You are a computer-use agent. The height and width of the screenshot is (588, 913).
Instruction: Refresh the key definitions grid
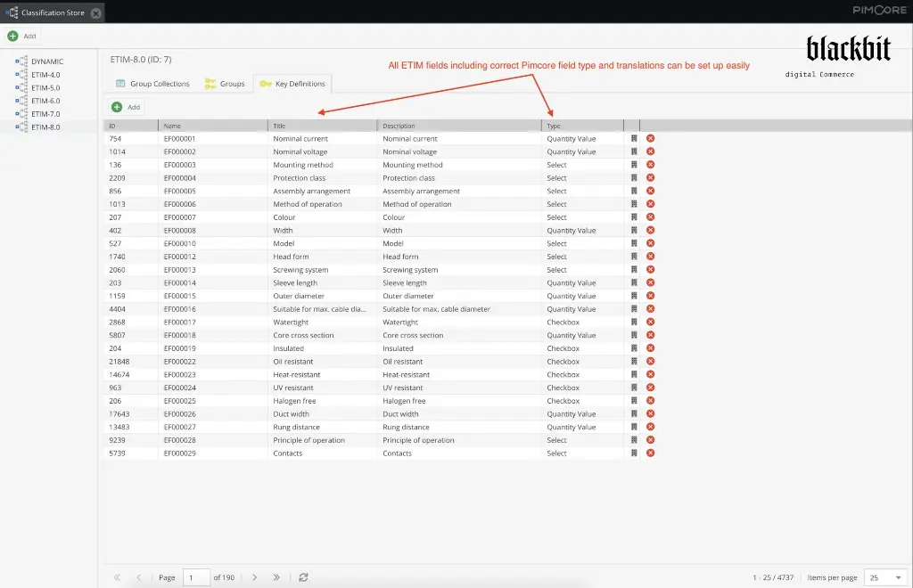click(x=303, y=577)
